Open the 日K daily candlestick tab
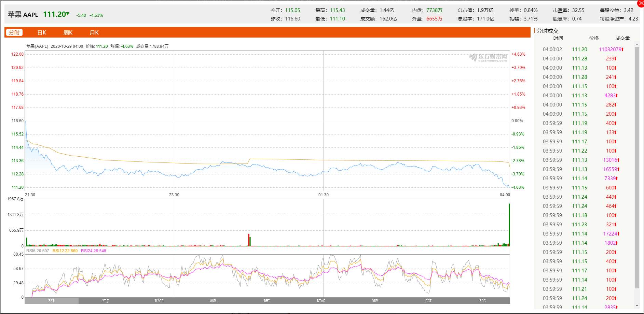 (42, 32)
